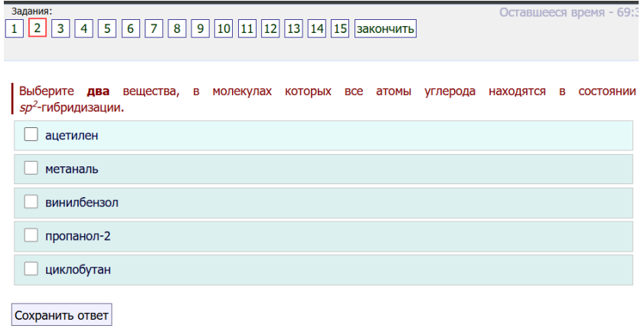Go to task number 1

14,29
